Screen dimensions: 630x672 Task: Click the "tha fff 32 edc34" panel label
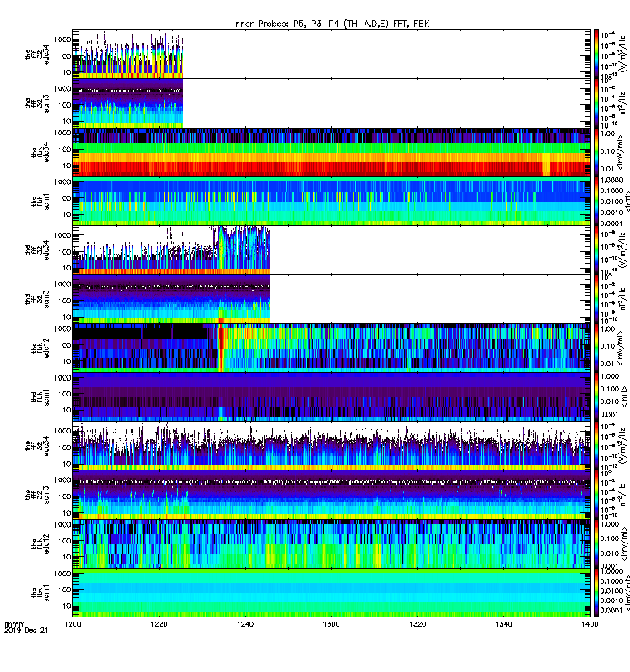point(37,55)
